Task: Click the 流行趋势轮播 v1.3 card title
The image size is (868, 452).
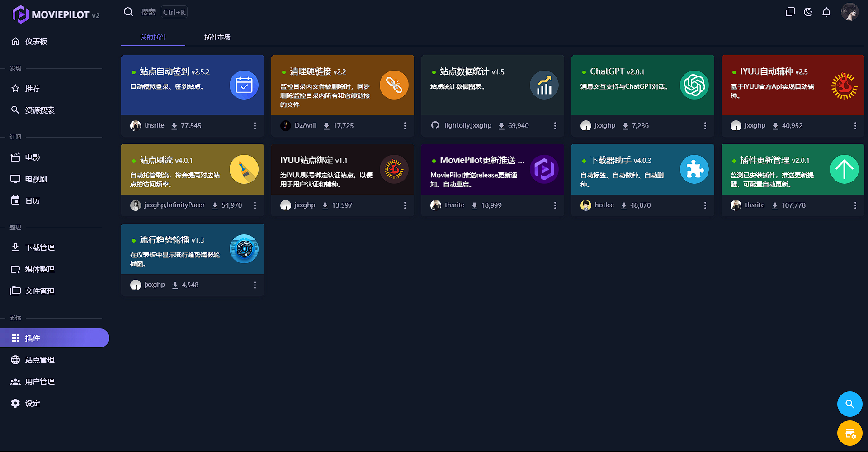Action: (x=172, y=240)
